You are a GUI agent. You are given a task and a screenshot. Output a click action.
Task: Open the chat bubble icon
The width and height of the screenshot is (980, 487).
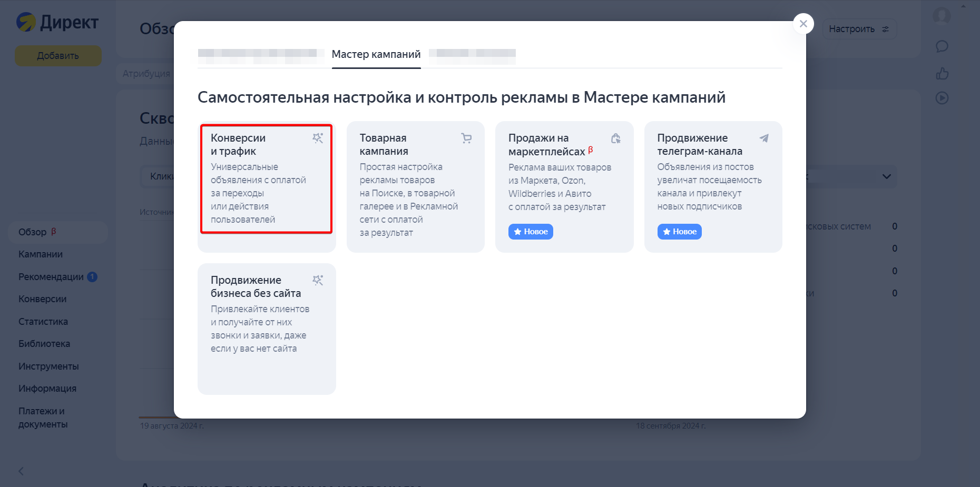(x=942, y=46)
